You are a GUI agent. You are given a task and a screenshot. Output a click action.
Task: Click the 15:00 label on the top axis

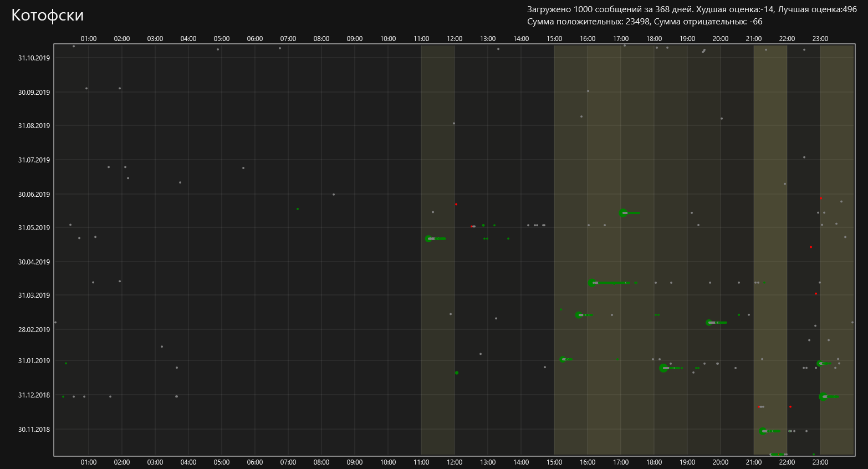pyautogui.click(x=554, y=38)
